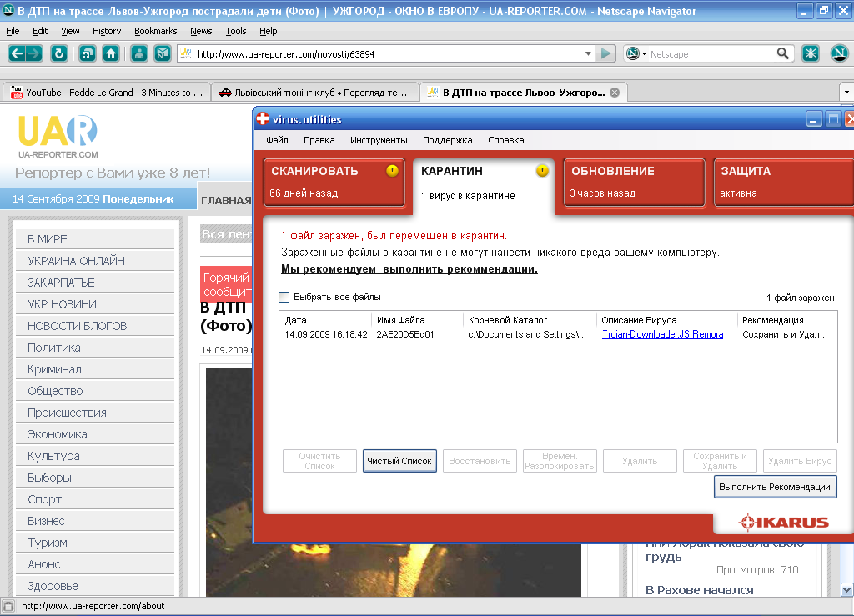Open the Справка menu in virus.utilities
Viewport: 854px width, 616px height.
(506, 140)
